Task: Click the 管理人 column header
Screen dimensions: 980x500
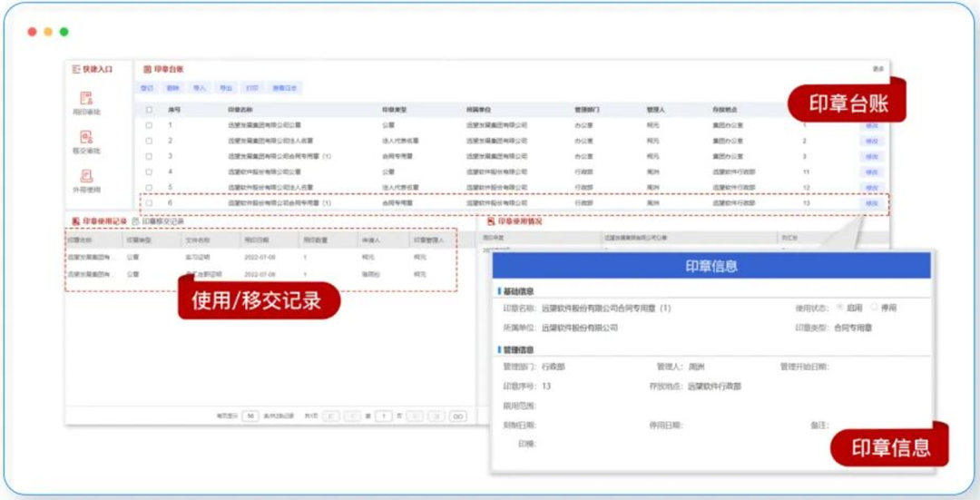Action: pos(656,110)
